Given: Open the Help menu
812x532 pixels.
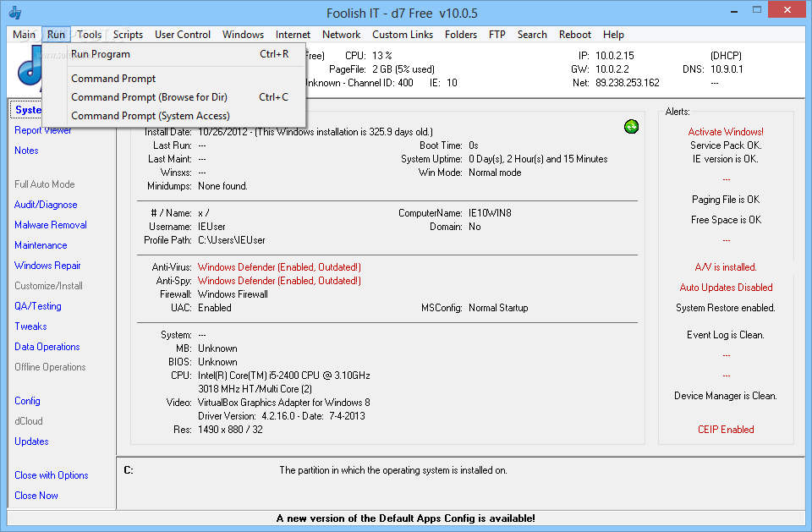Looking at the screenshot, I should point(613,34).
